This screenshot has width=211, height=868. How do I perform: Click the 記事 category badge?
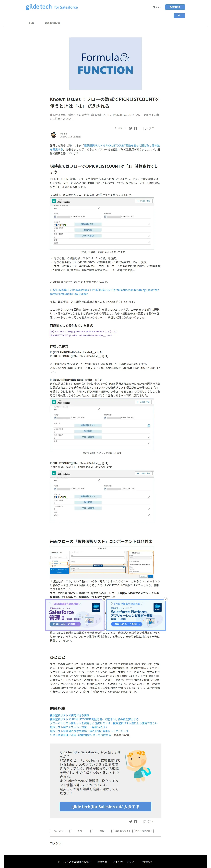tap(120, 128)
